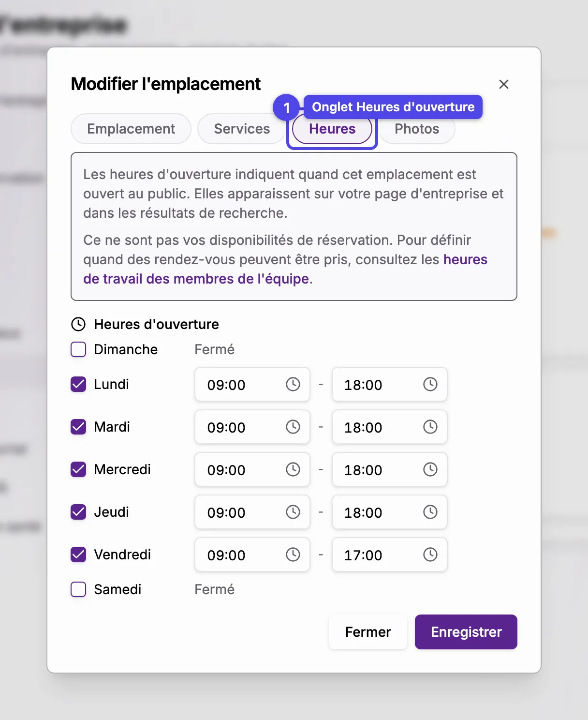The image size is (588, 720).
Task: Open the Services tab
Action: tap(242, 129)
